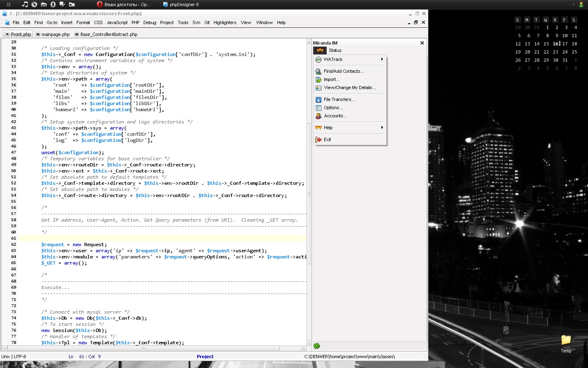Screen dimensions: 588x368
Task: Switch to the Opera window in taskbar
Action: click(124, 4)
